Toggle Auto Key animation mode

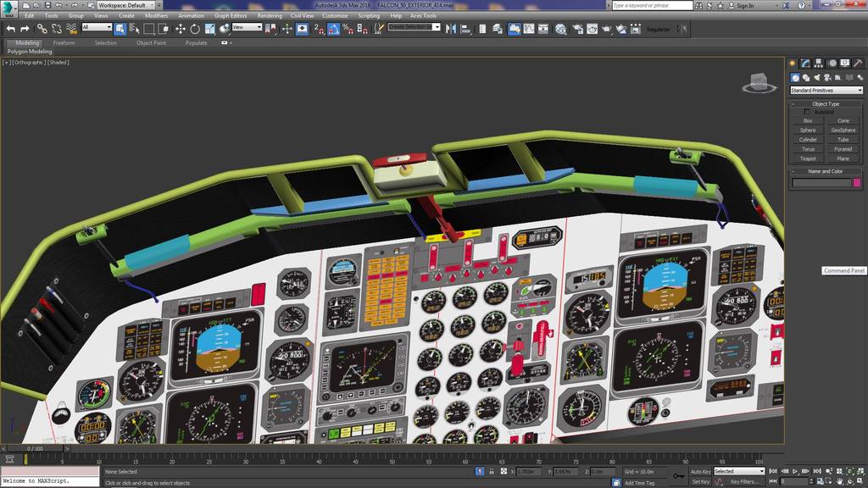(700, 471)
